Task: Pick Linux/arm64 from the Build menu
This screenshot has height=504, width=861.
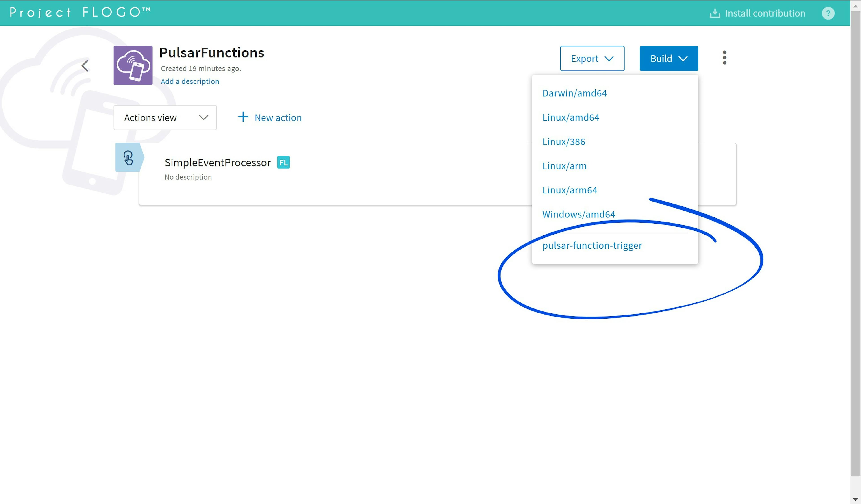Action: pos(570,190)
